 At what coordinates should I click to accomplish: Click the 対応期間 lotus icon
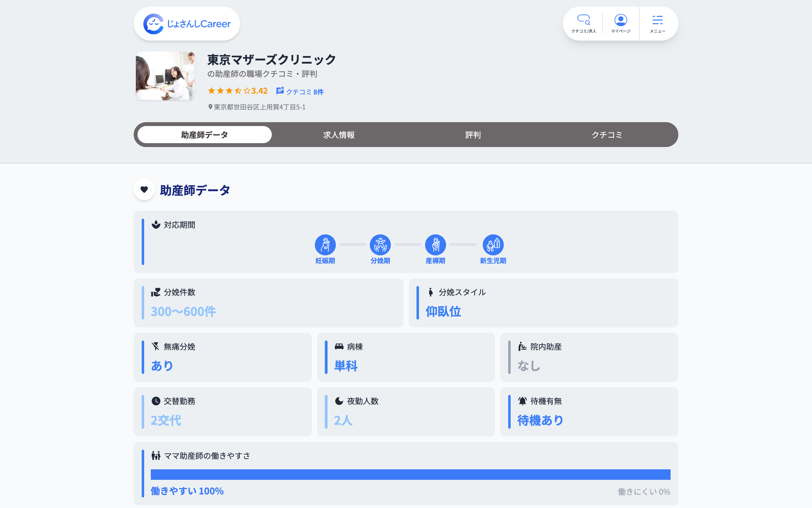(156, 224)
